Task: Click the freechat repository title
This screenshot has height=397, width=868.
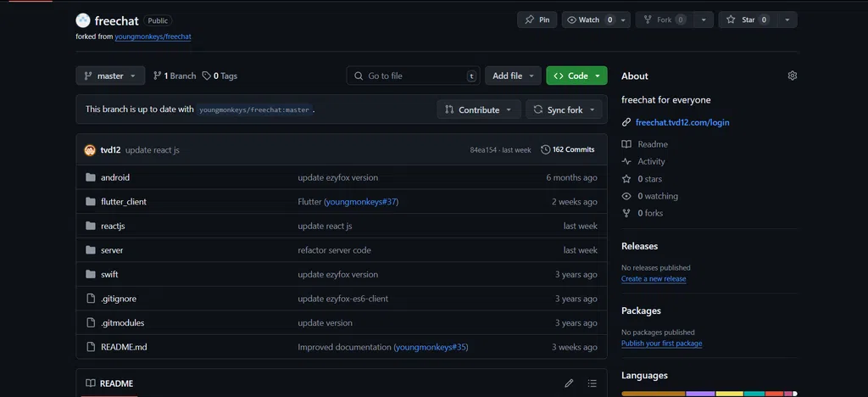Action: click(x=117, y=21)
